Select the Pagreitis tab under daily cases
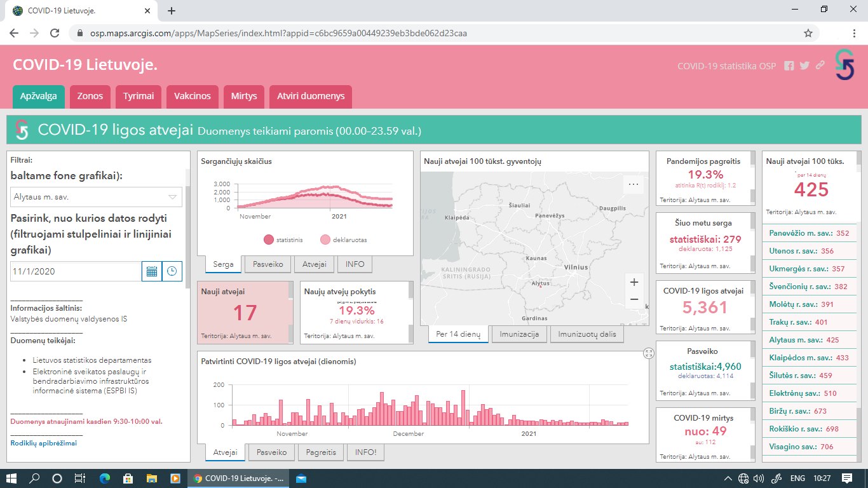 320,452
